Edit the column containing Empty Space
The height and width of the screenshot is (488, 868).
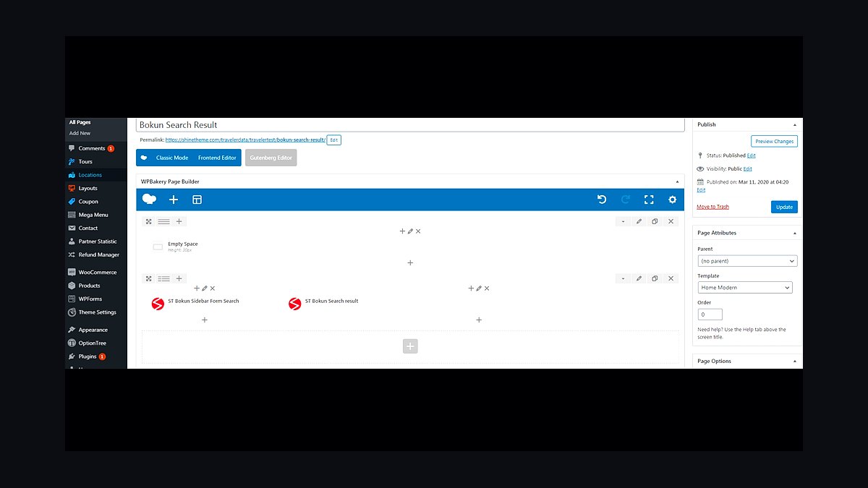pyautogui.click(x=410, y=231)
